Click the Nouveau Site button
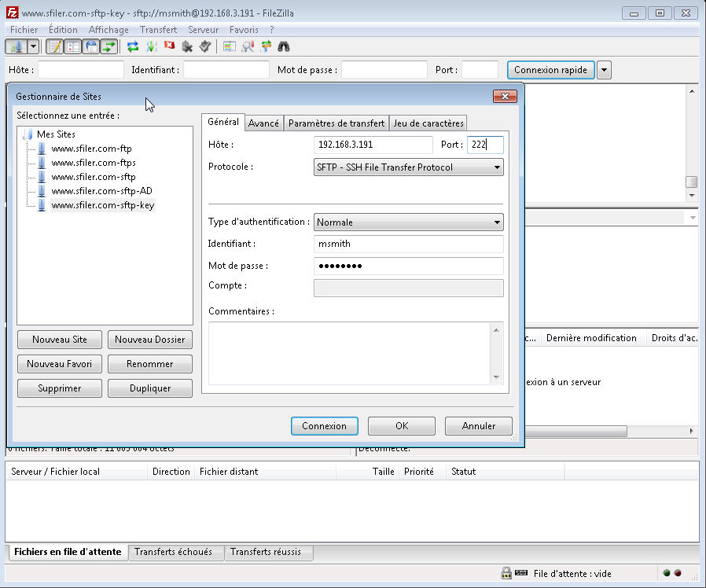 60,340
